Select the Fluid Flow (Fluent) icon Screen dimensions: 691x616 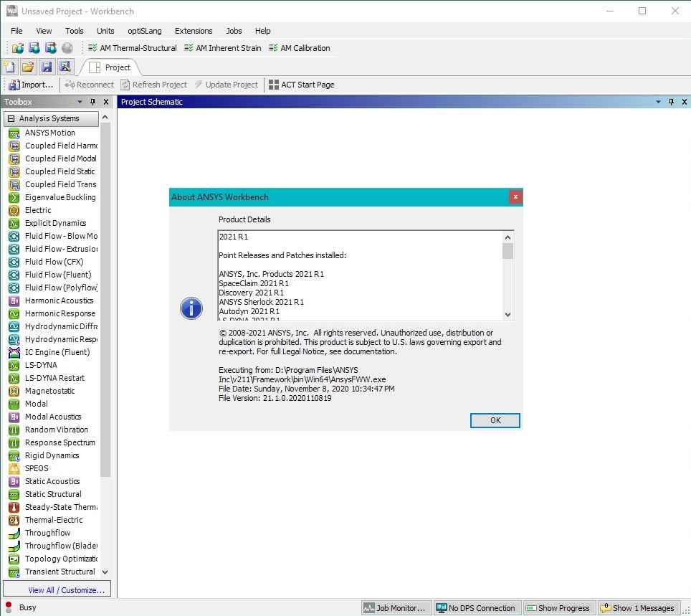[x=14, y=275]
